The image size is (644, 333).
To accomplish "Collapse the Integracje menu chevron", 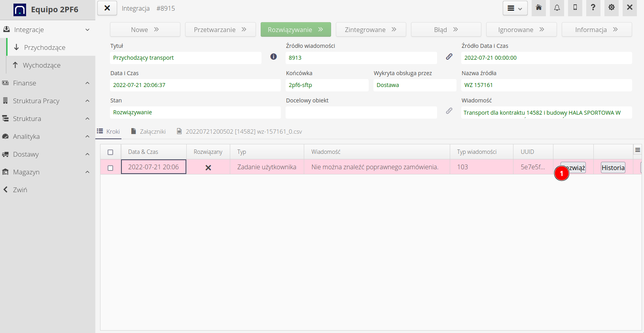I will tap(87, 30).
